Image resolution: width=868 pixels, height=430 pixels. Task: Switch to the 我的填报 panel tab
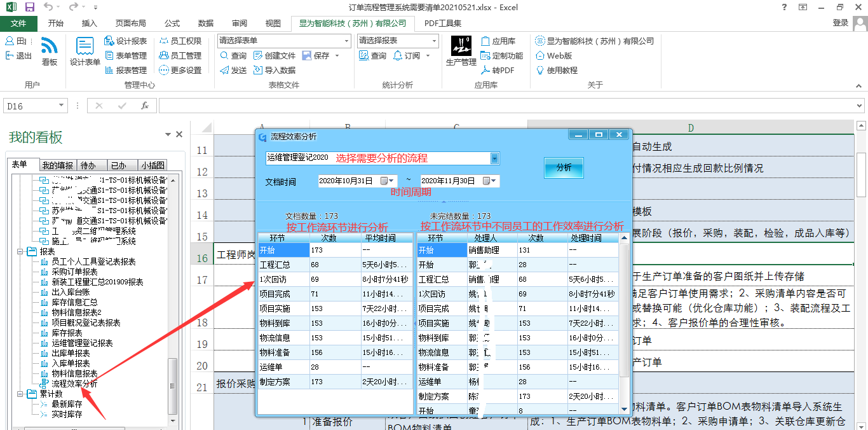click(x=58, y=165)
